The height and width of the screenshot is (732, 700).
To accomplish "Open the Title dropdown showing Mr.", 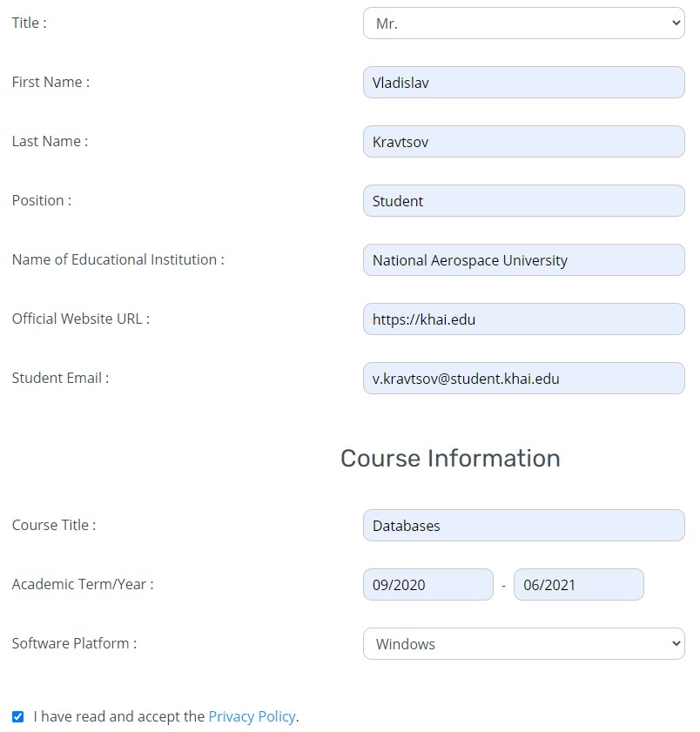I will [523, 23].
